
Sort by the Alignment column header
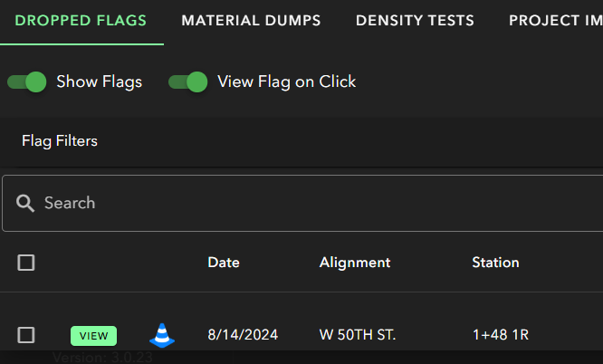tap(355, 263)
